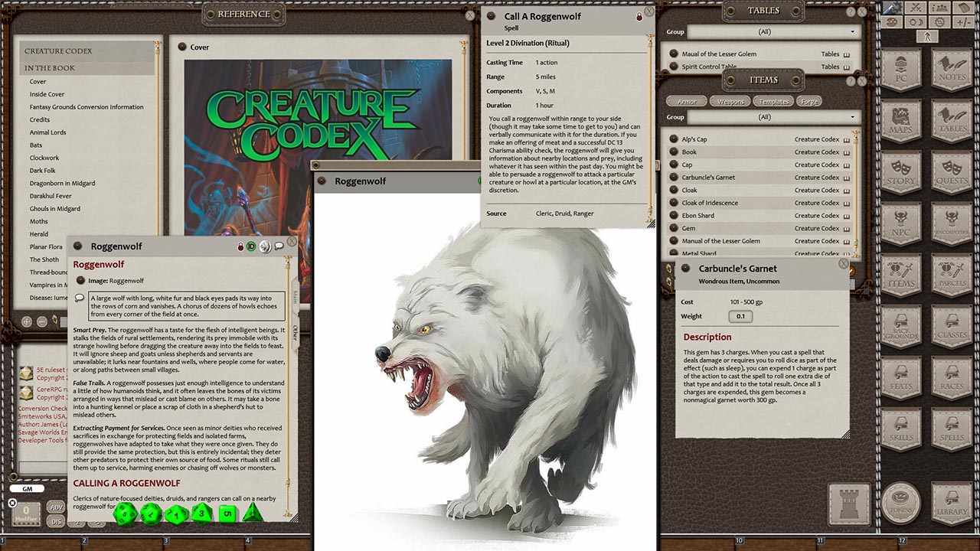
Task: Open the Options gear icon
Action: [x=939, y=22]
